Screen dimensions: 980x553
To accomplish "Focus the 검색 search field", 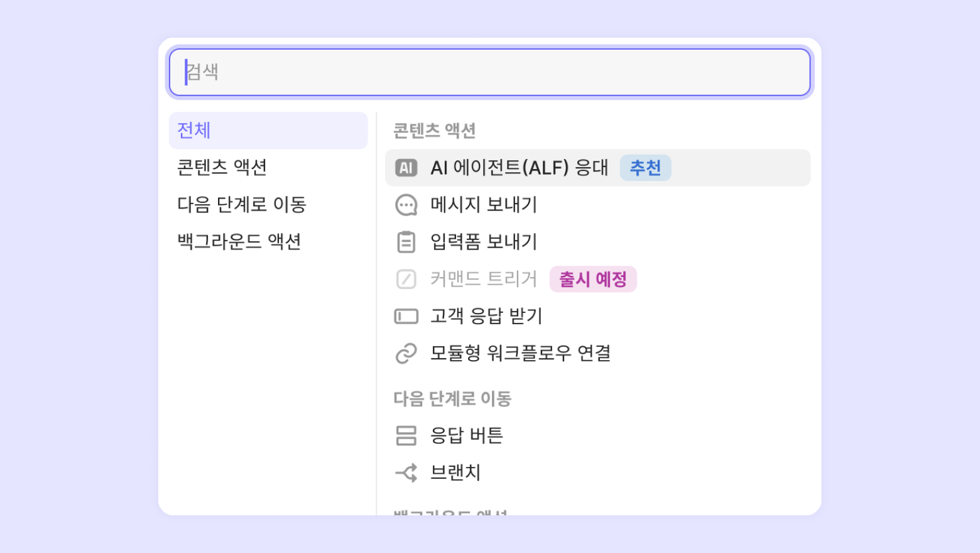I will pyautogui.click(x=490, y=72).
